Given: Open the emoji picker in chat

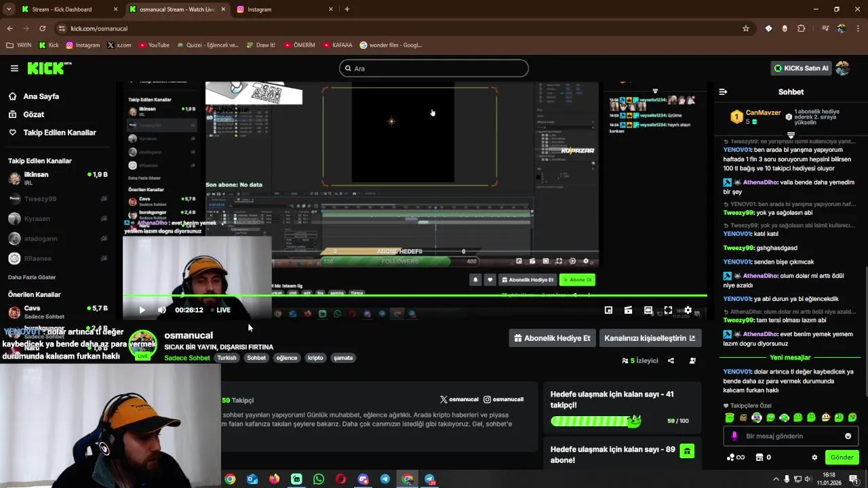Looking at the screenshot, I should coord(848,436).
